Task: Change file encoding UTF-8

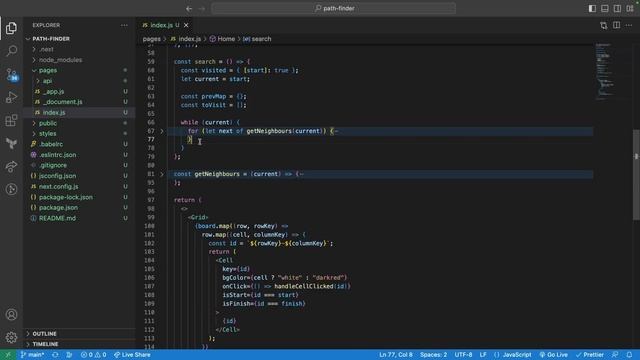Action: point(463,355)
